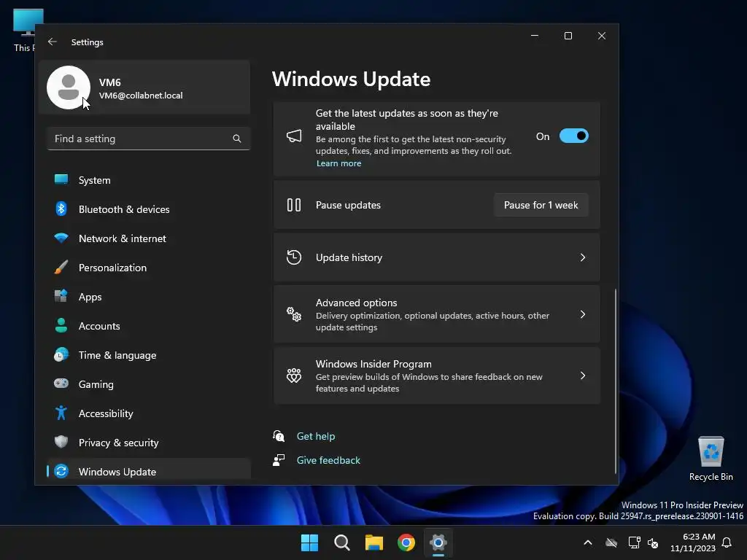Open the notification bell in system tray
This screenshot has height=560, width=747.
click(x=727, y=542)
